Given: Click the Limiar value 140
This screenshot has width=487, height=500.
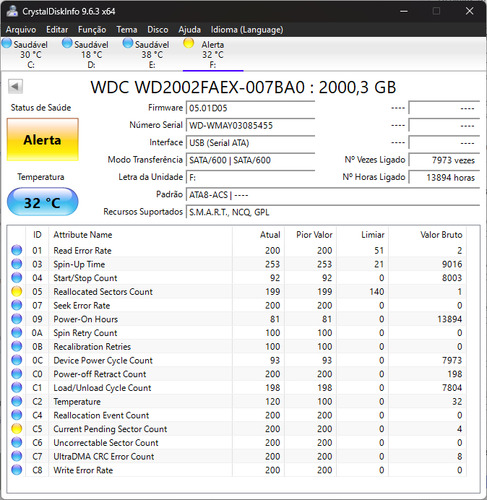Looking at the screenshot, I should pyautogui.click(x=377, y=292).
